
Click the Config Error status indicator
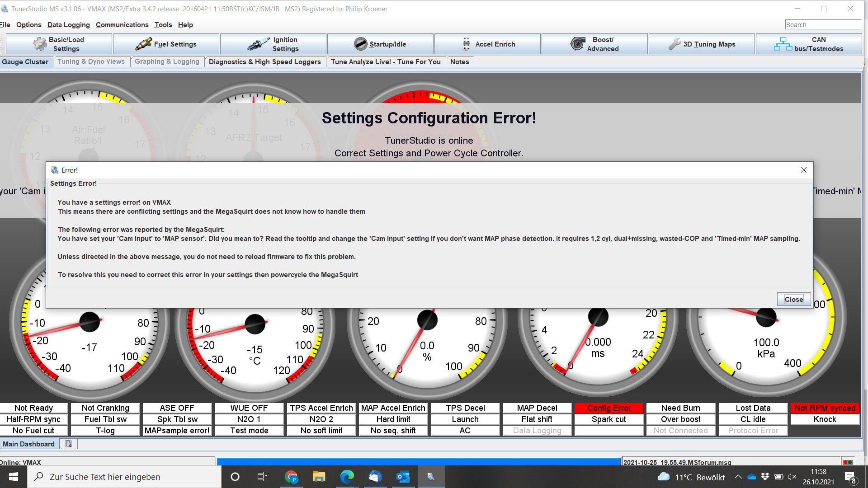click(609, 408)
